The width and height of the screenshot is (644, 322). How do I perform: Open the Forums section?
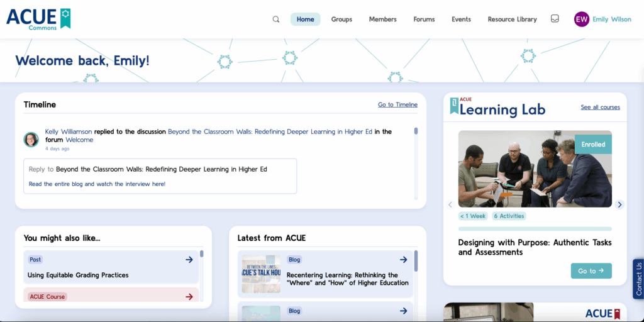[425, 19]
